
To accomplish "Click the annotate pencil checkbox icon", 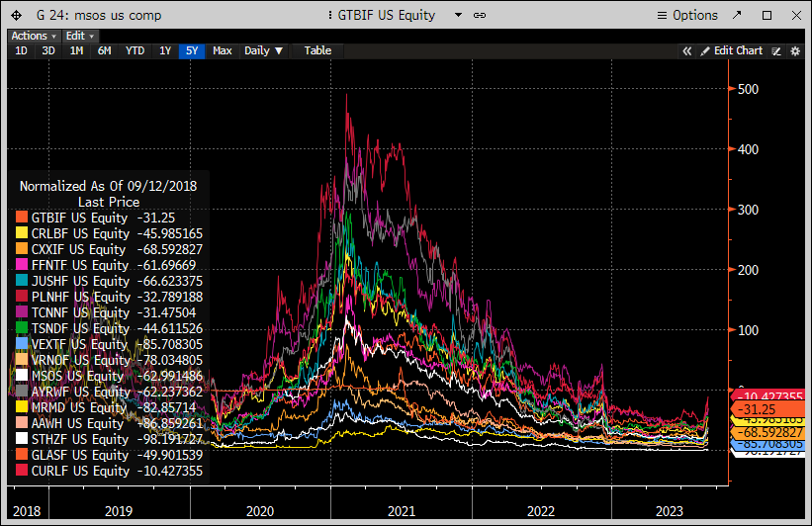I will tap(776, 51).
